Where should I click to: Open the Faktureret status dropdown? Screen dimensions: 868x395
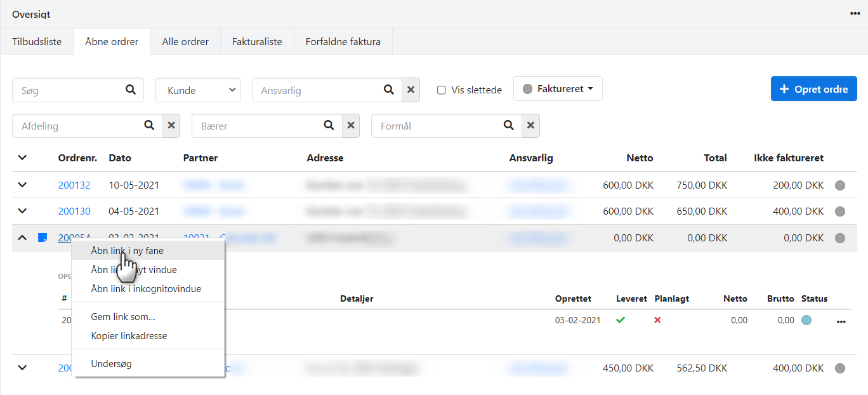(558, 89)
